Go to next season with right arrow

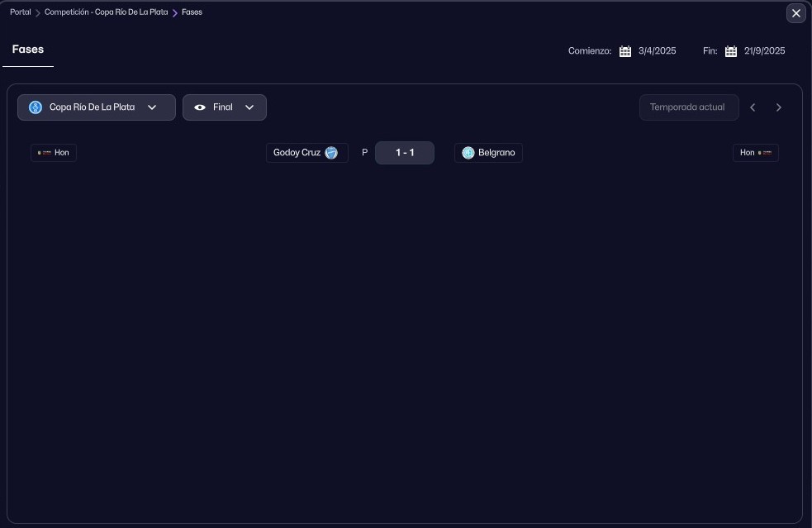778,107
